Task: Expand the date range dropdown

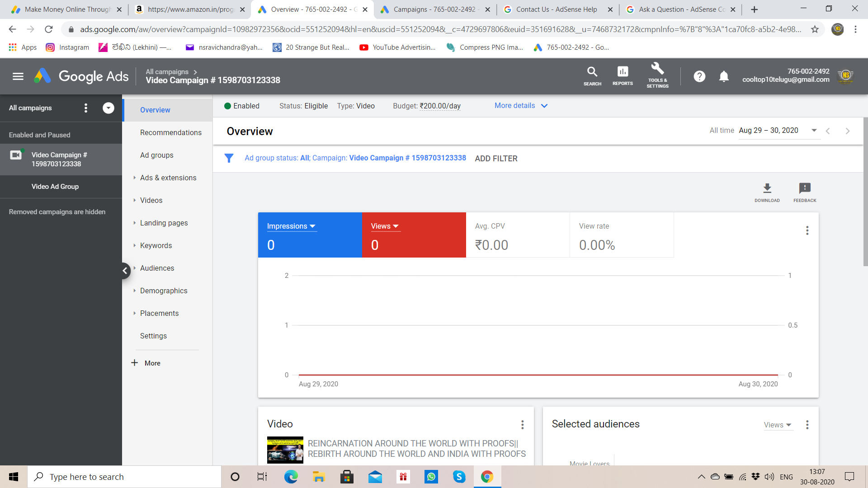Action: [x=814, y=131]
